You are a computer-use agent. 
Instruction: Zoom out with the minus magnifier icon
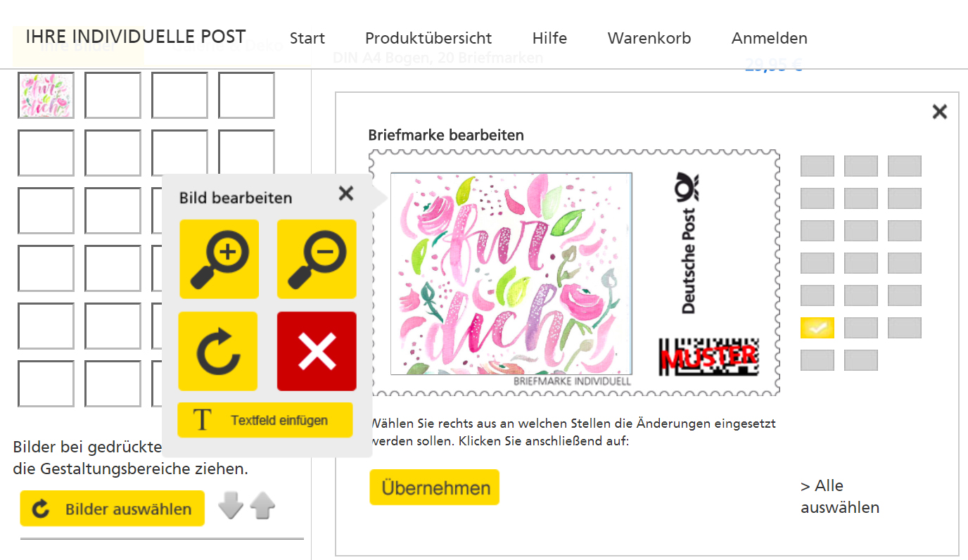pos(317,259)
